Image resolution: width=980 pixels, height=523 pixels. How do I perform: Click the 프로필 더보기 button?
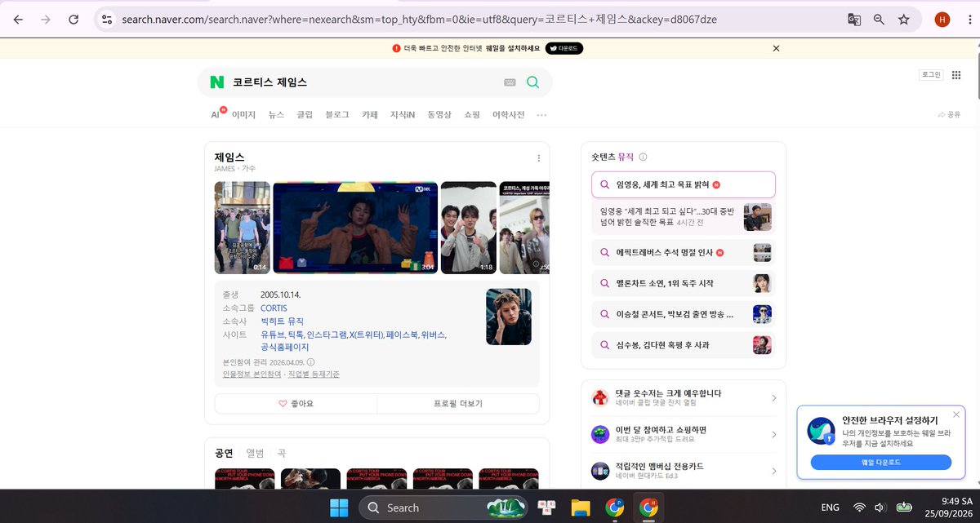click(x=458, y=403)
